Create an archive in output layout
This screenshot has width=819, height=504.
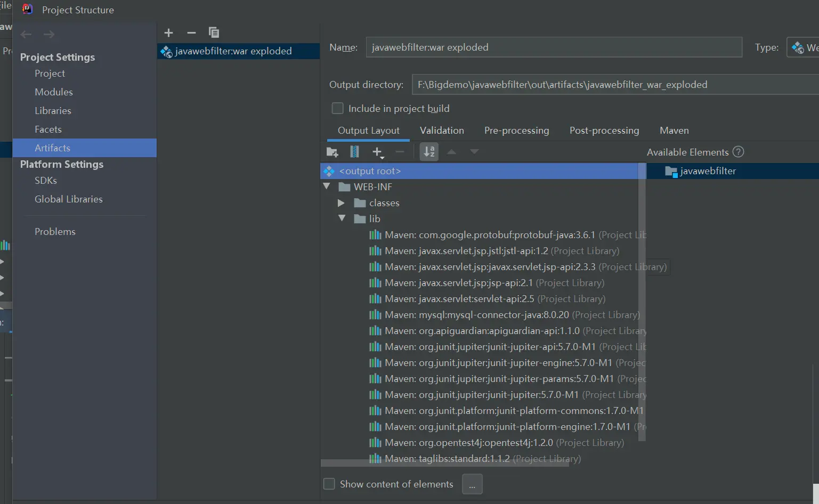pyautogui.click(x=354, y=152)
